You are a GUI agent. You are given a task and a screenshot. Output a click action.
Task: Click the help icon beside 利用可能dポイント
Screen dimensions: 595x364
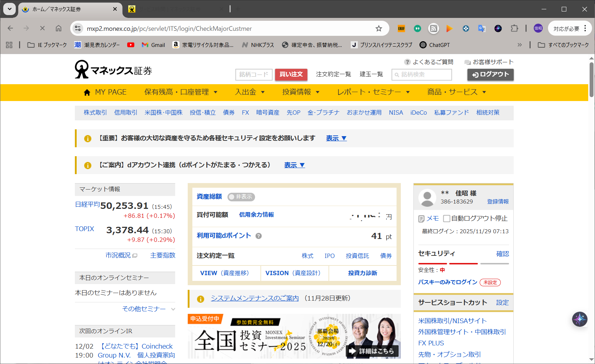(259, 236)
